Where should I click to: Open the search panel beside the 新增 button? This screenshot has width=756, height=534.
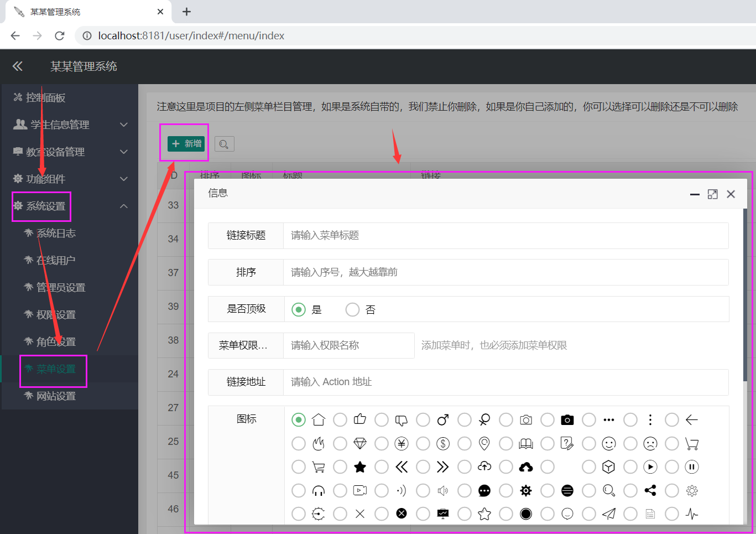point(224,143)
